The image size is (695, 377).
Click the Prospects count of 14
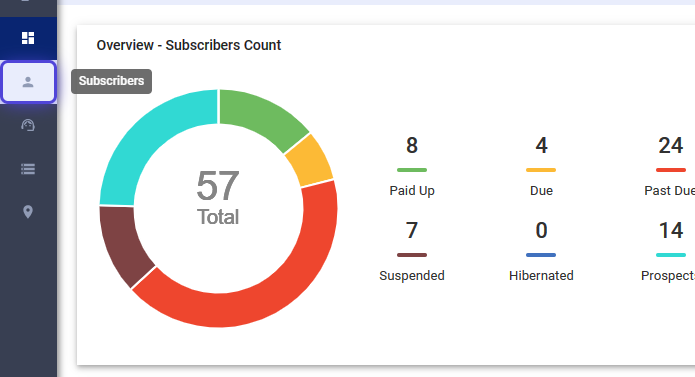pos(671,230)
